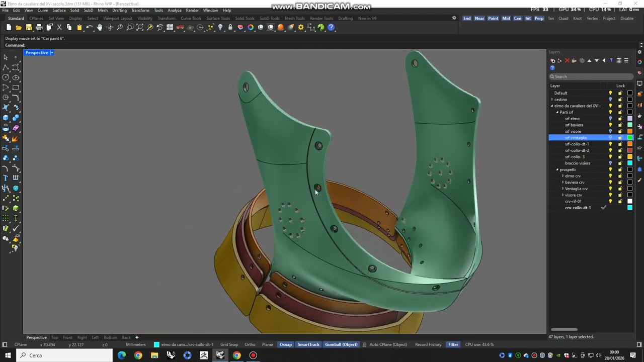
Task: Click the Undo arrow icon
Action: coord(90,28)
